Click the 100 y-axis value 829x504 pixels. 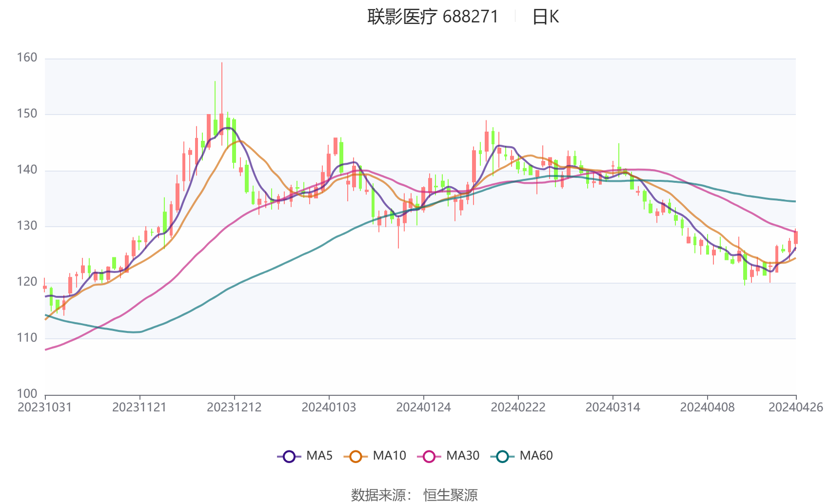27,394
